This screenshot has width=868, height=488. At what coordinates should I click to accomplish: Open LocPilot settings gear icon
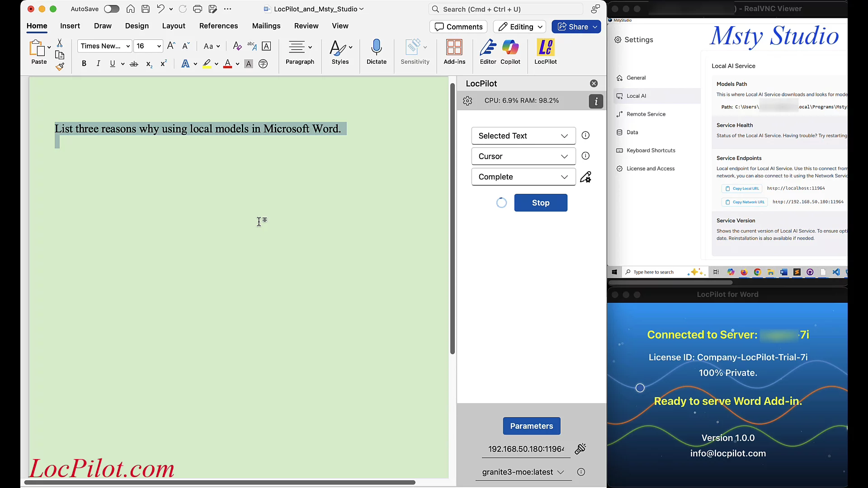click(467, 101)
